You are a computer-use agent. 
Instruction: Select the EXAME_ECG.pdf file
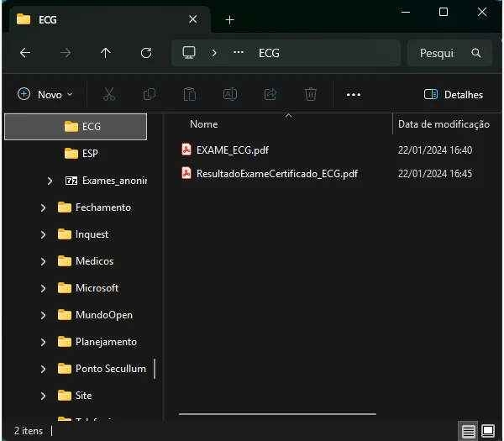(x=233, y=150)
